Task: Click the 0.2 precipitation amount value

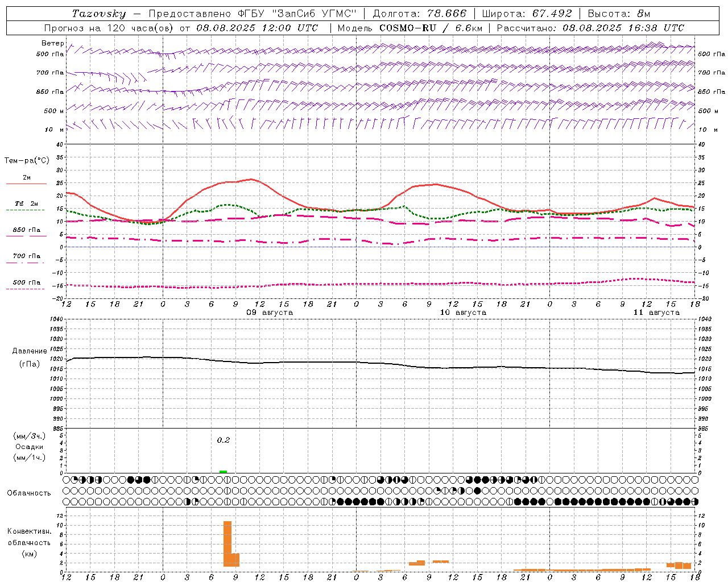Action: (224, 440)
